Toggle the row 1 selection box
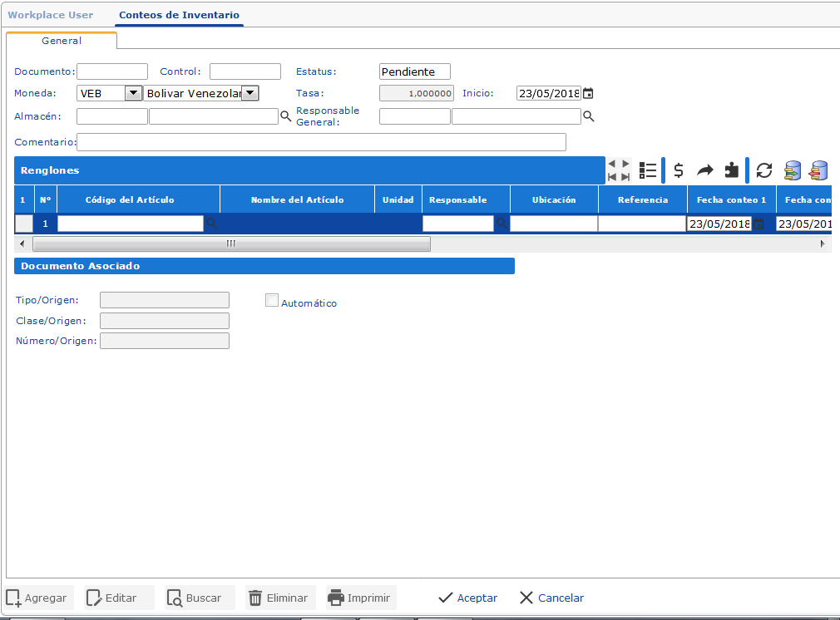This screenshot has width=840, height=620. tap(24, 224)
